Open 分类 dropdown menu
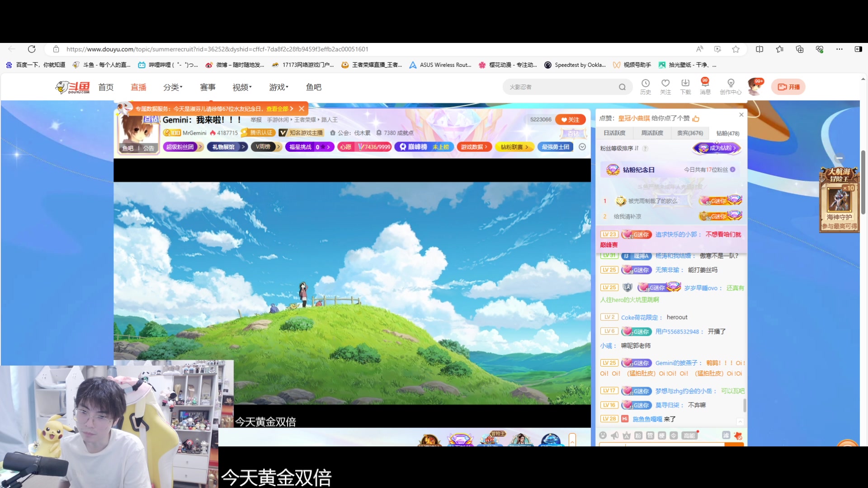868x488 pixels. tap(173, 87)
